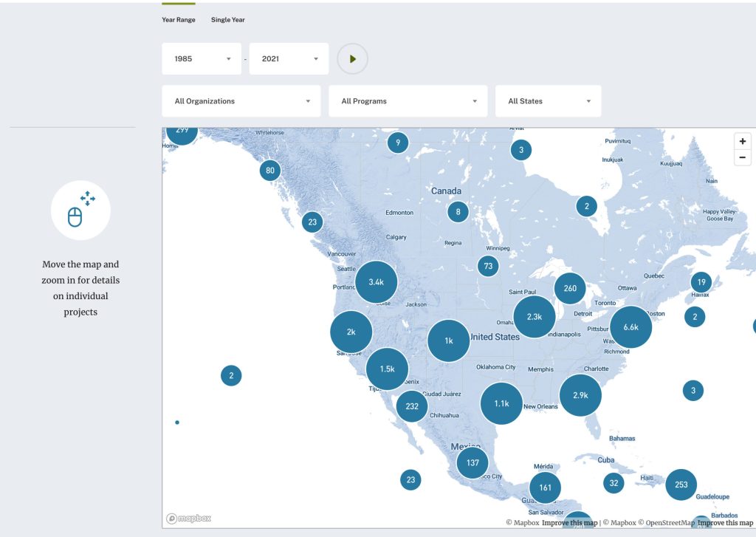This screenshot has height=537, width=756.
Task: Open the 1985 start year dropdown
Action: (x=201, y=58)
